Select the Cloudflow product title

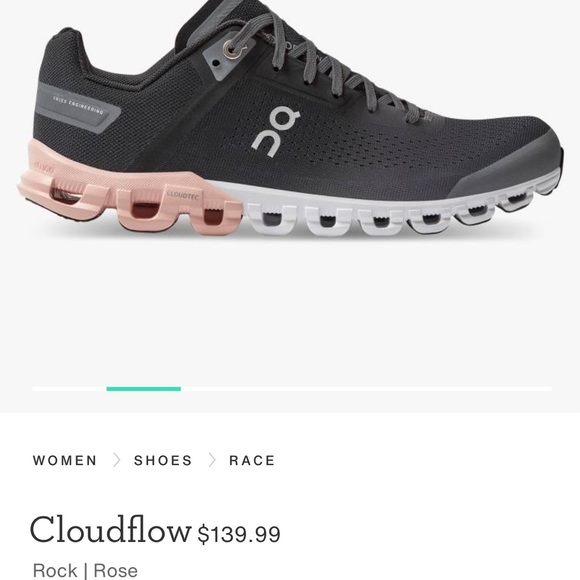(110, 529)
